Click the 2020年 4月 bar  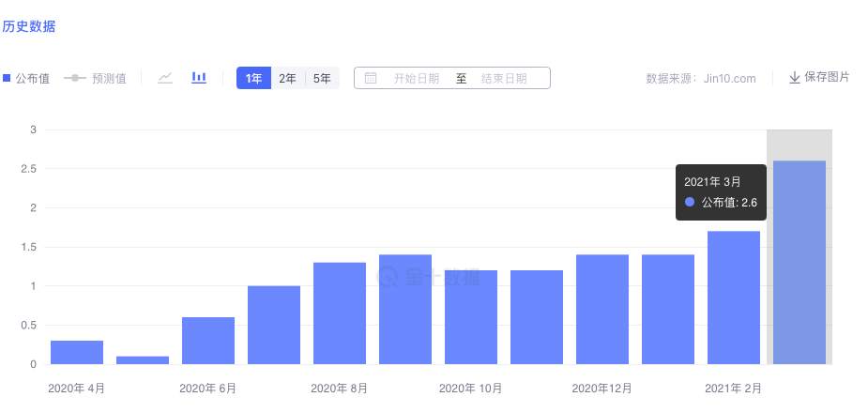pyautogui.click(x=77, y=352)
